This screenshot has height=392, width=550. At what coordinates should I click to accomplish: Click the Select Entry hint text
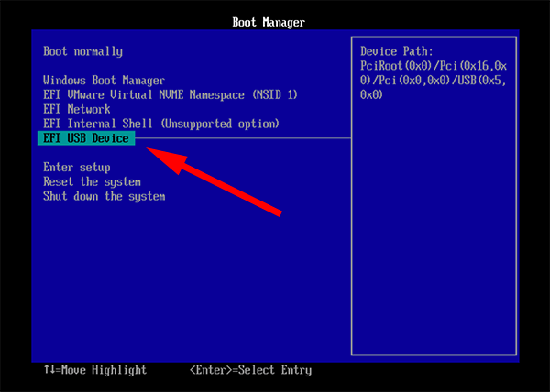coord(280,370)
